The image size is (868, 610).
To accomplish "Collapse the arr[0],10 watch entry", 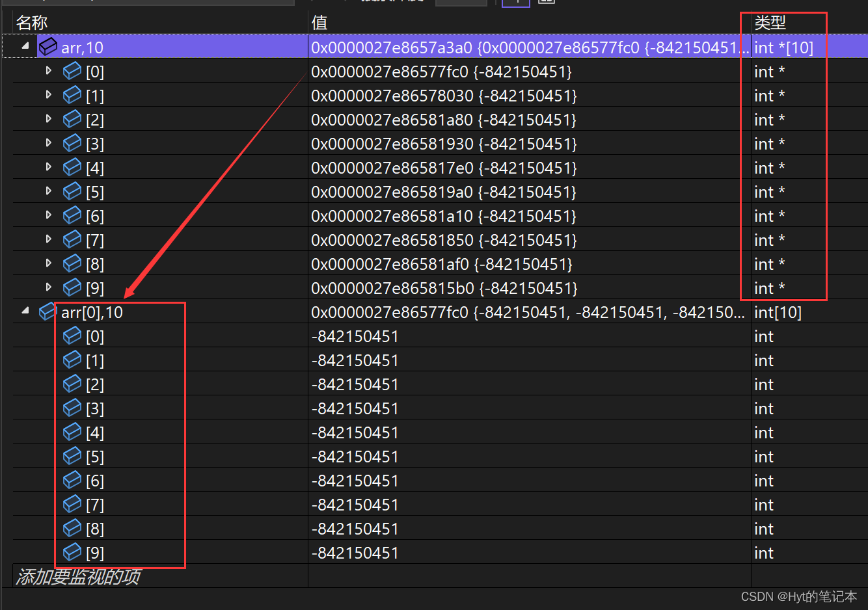I will (x=25, y=311).
